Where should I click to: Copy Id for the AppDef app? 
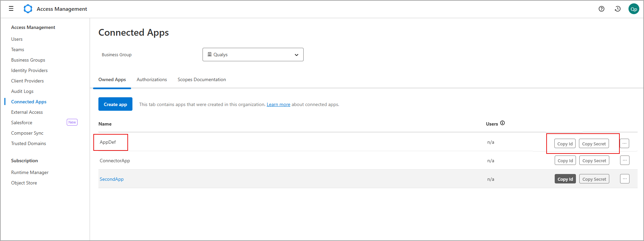[x=565, y=144]
